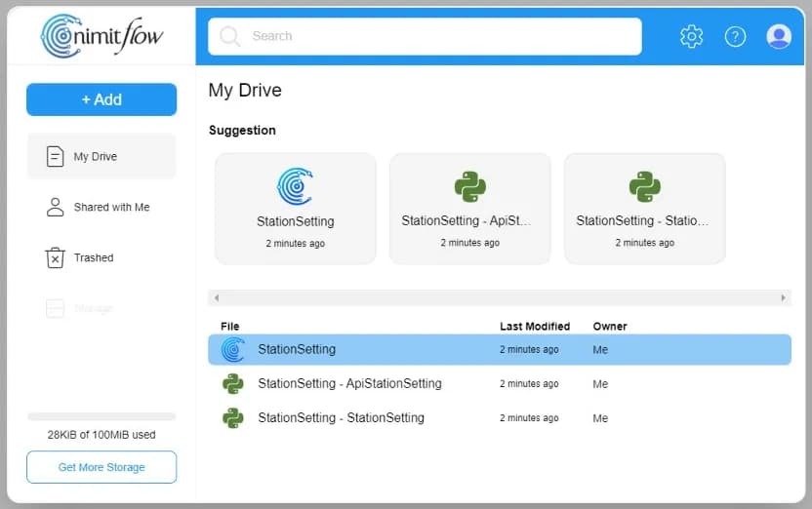This screenshot has width=812, height=509.
Task: Click the storage usage progress bar
Action: [101, 416]
